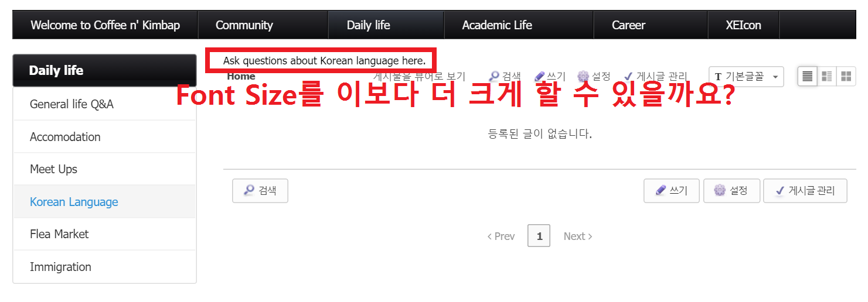
Task: Click the Next pagination link
Action: (577, 236)
